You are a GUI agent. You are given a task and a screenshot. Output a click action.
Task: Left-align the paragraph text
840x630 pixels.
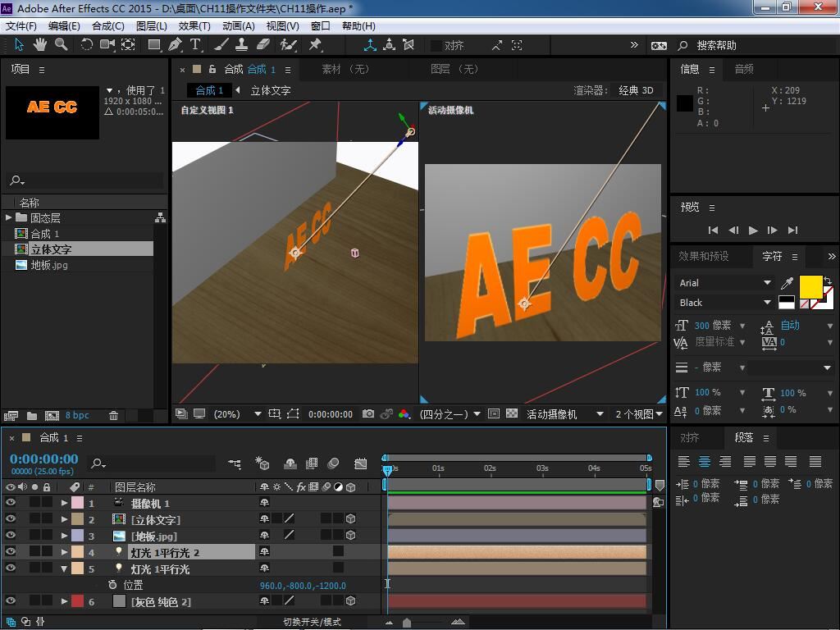683,461
